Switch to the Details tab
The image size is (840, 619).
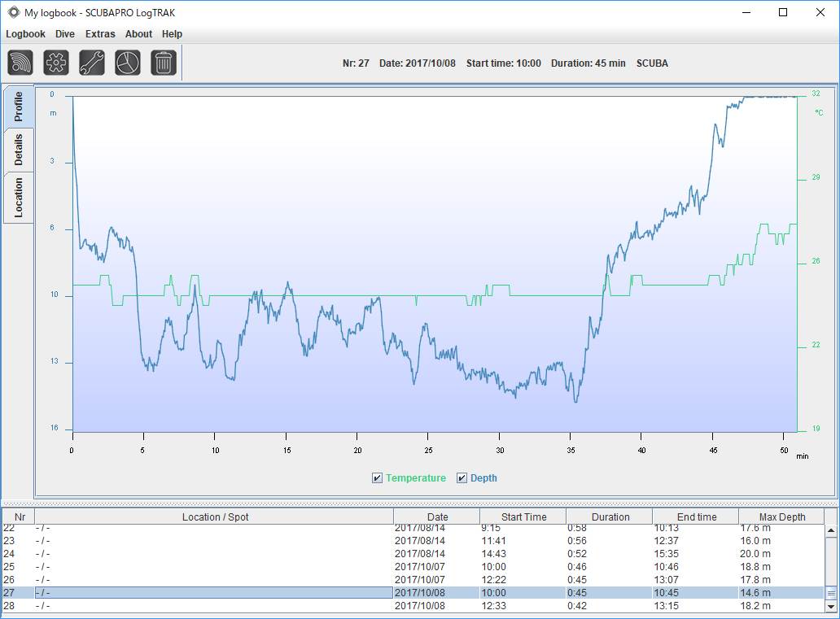coord(19,150)
